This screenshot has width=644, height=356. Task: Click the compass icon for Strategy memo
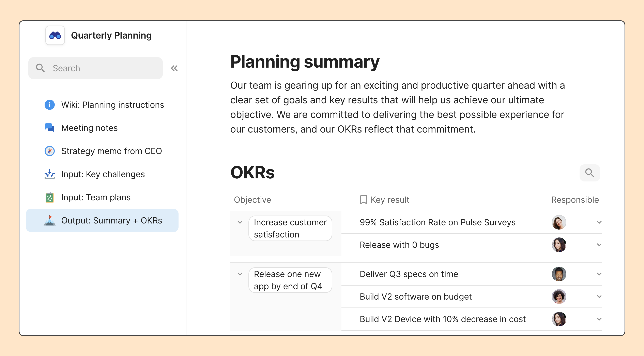pos(49,151)
